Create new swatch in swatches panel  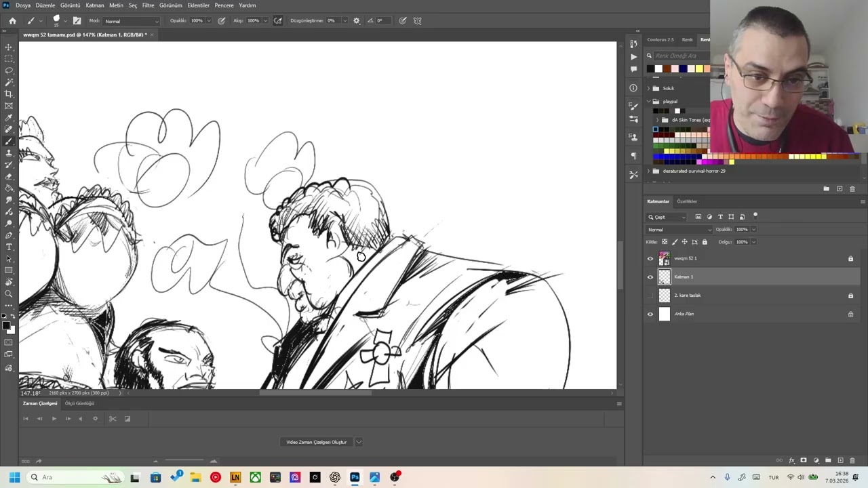840,188
